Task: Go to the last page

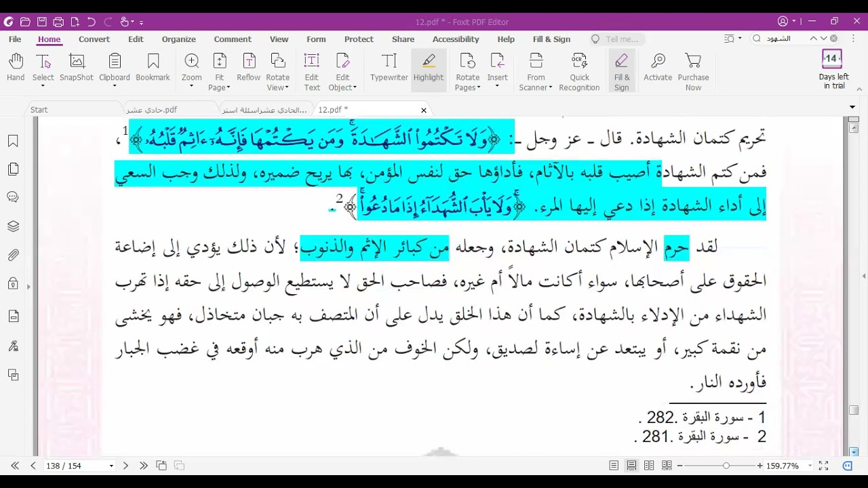Action: click(x=143, y=466)
